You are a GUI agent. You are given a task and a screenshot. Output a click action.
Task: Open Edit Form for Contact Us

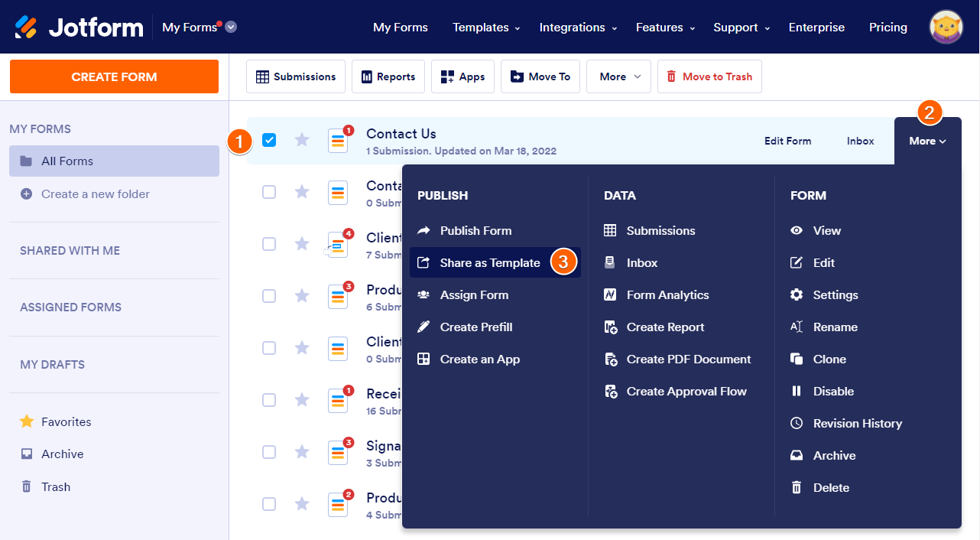pos(787,141)
